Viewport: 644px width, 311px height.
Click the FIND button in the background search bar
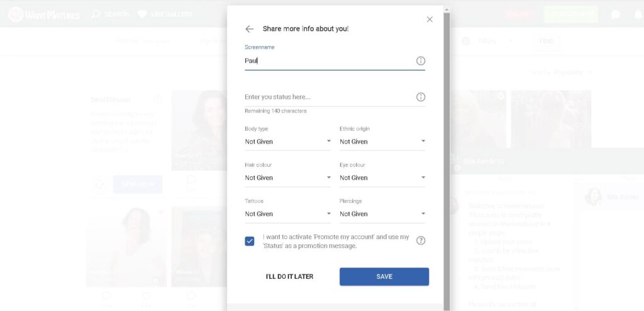click(547, 41)
